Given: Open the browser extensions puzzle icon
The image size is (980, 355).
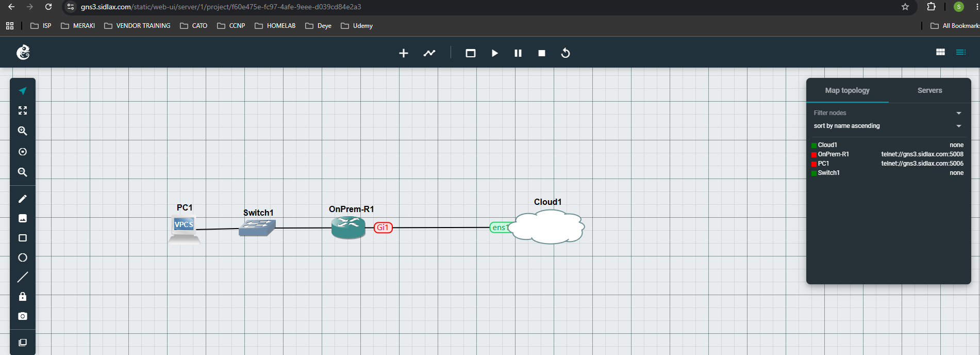Looking at the screenshot, I should tap(931, 7).
